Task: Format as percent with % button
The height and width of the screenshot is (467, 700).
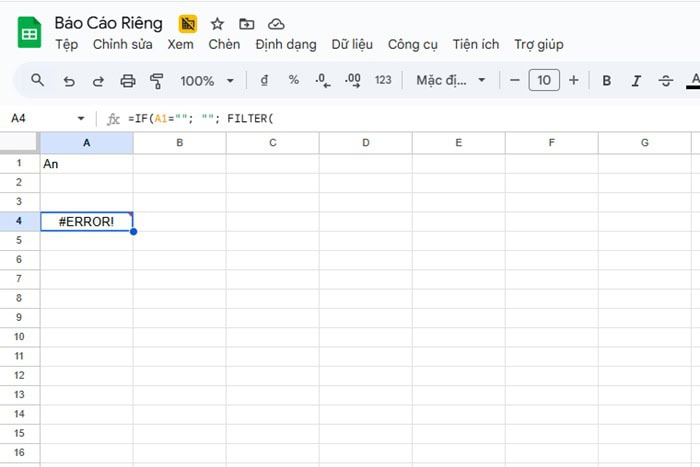Action: (x=293, y=80)
